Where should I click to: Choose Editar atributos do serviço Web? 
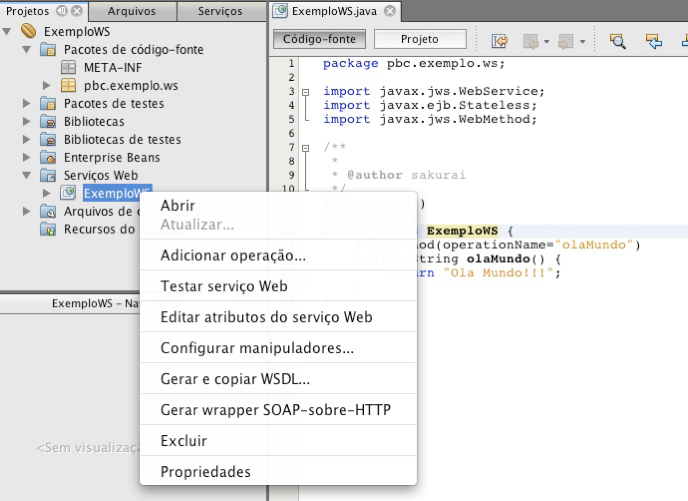pyautogui.click(x=278, y=317)
